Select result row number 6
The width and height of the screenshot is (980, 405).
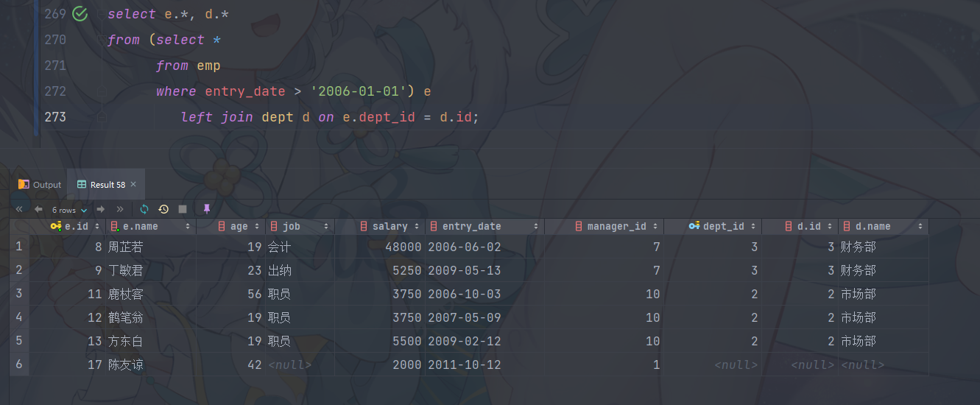click(x=19, y=364)
